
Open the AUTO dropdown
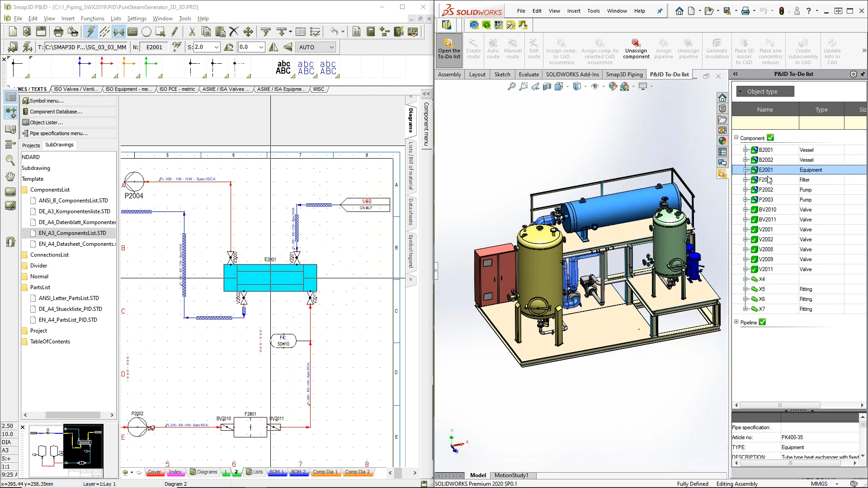point(331,47)
